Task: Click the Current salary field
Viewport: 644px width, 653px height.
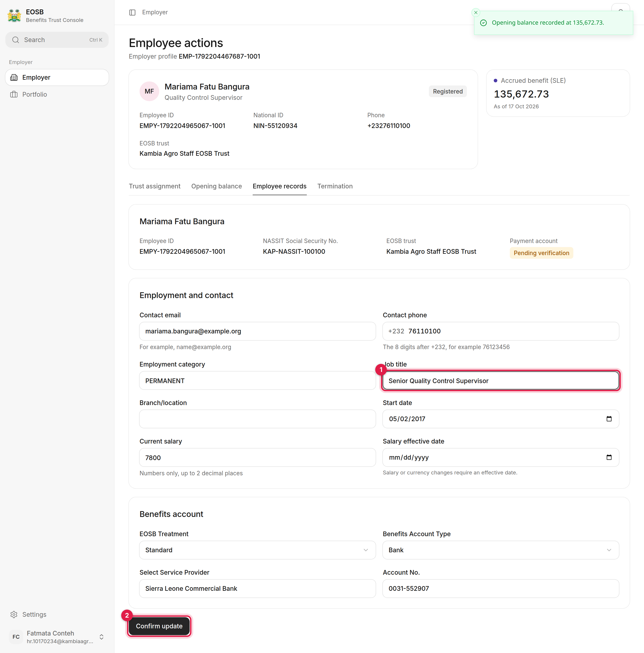Action: 257,458
